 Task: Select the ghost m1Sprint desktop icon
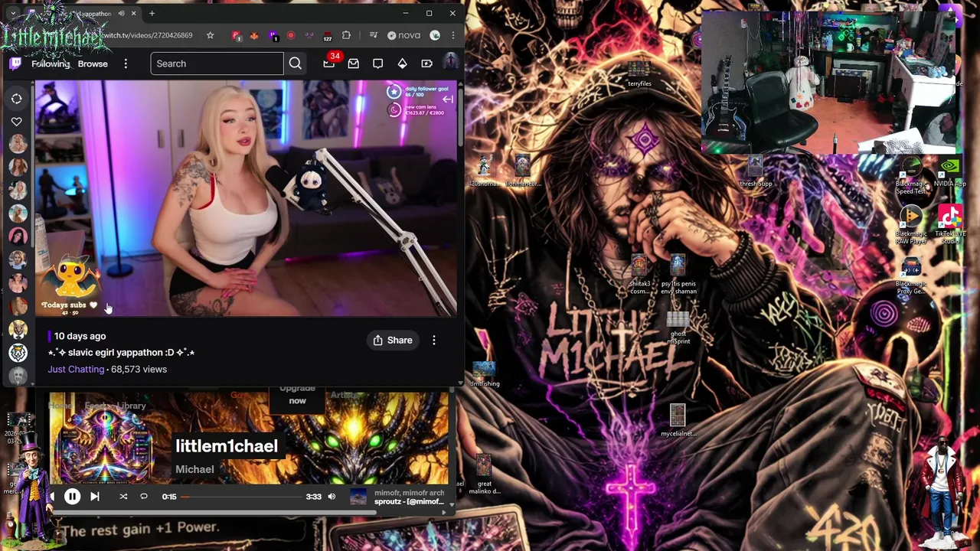coord(678,328)
